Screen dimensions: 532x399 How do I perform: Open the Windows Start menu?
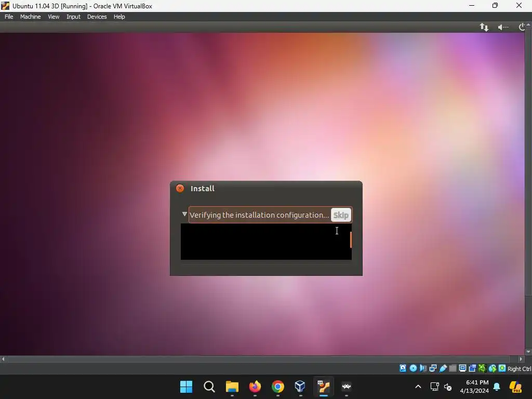coord(187,387)
